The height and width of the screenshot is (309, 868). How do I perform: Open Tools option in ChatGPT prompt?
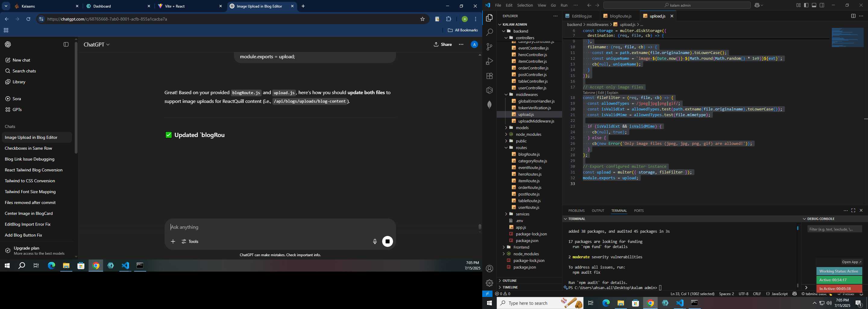point(190,241)
